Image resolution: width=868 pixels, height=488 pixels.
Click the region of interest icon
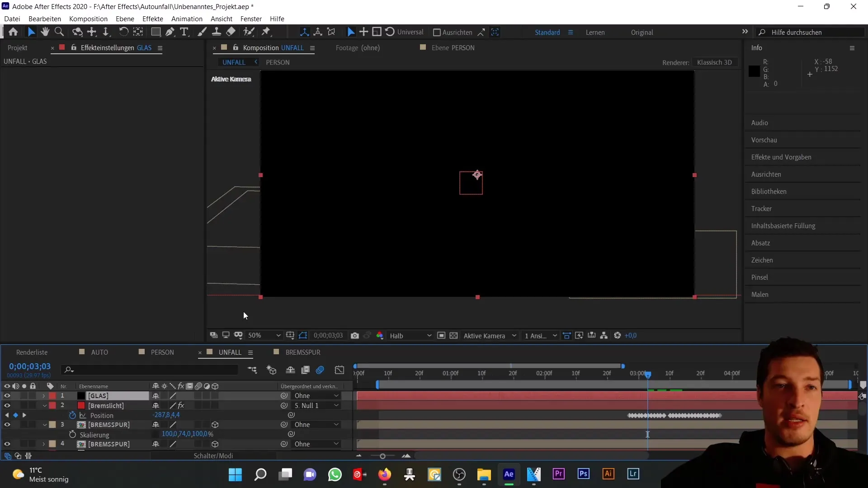(441, 336)
